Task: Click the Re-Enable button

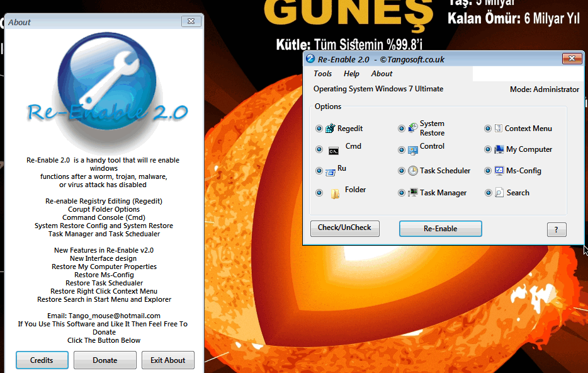Action: click(x=440, y=229)
